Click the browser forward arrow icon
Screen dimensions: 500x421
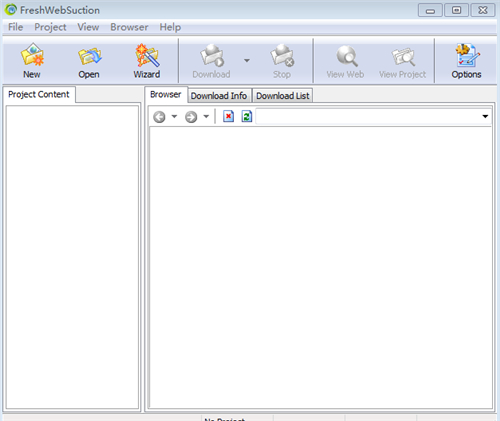191,117
